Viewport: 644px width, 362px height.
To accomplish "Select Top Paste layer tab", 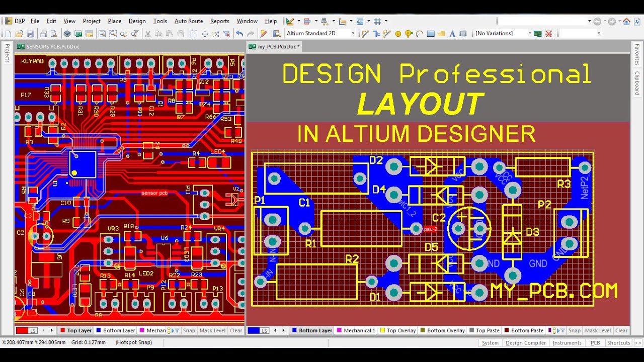I will (485, 330).
